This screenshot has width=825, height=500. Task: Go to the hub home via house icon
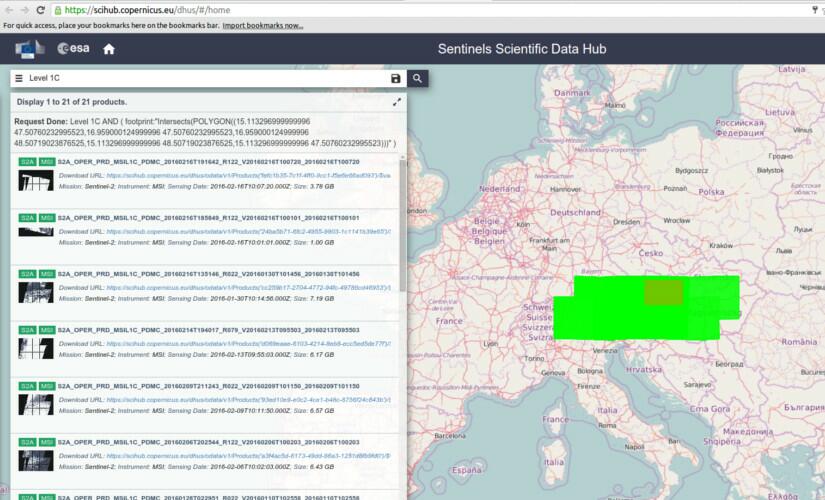(109, 49)
